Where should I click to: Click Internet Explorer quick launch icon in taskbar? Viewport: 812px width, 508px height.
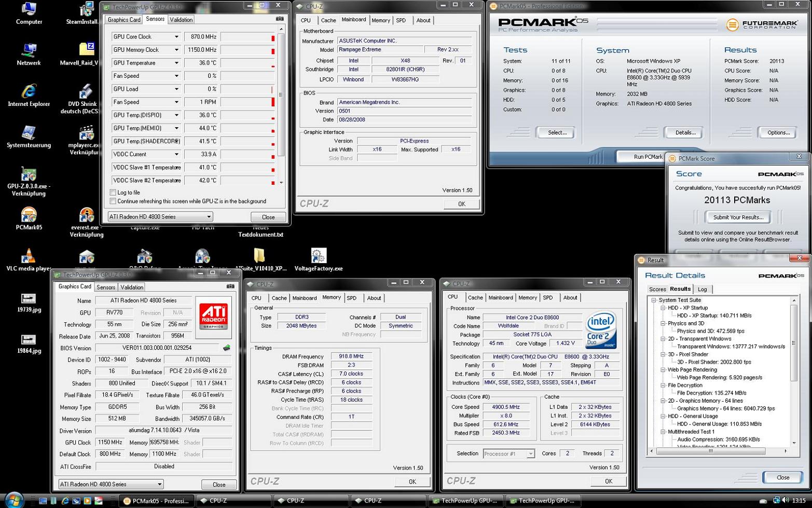pyautogui.click(x=65, y=501)
